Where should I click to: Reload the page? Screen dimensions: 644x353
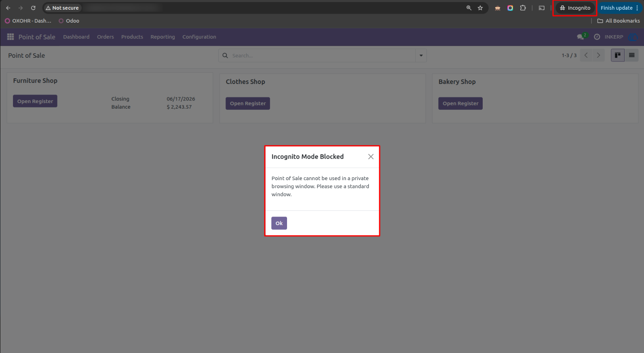coord(33,8)
